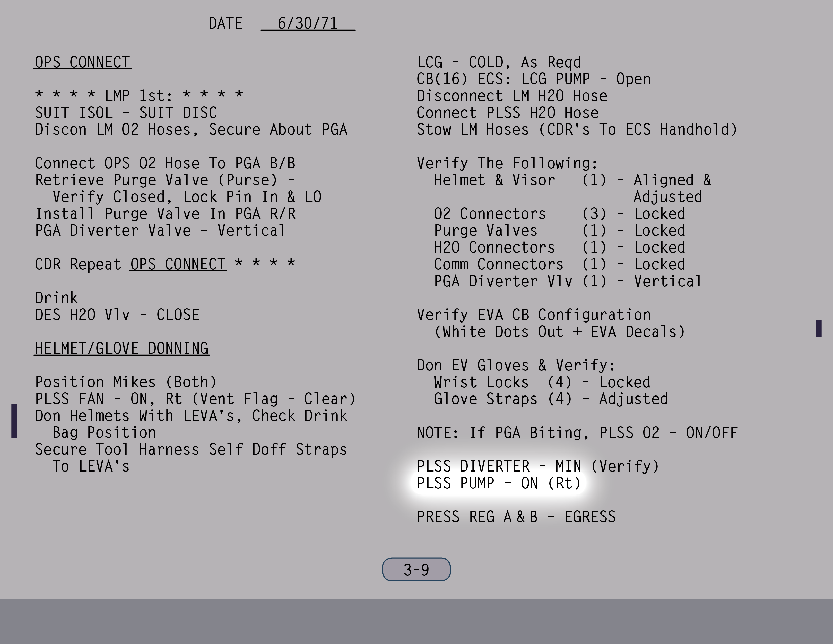Open the HELMET/GLOVE DONNING heading
Image resolution: width=833 pixels, height=644 pixels.
[x=121, y=348]
